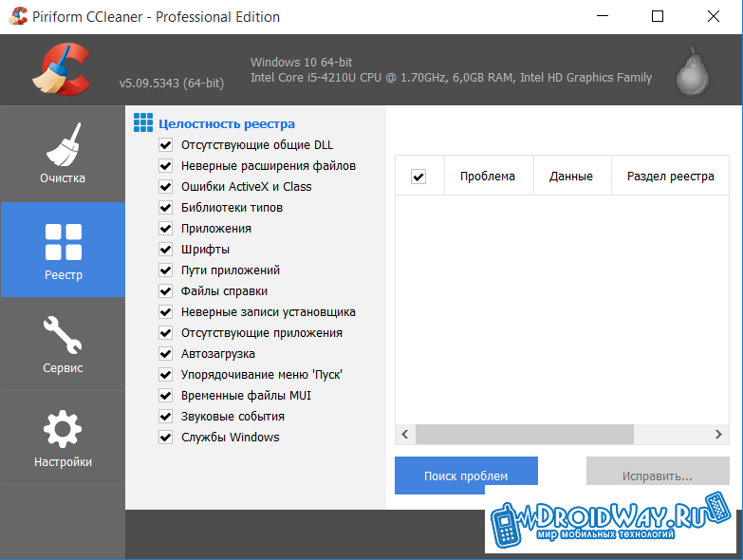The height and width of the screenshot is (560, 743).
Task: Toggle Упорядочивание меню 'Пуск' checkbox
Action: tap(165, 374)
